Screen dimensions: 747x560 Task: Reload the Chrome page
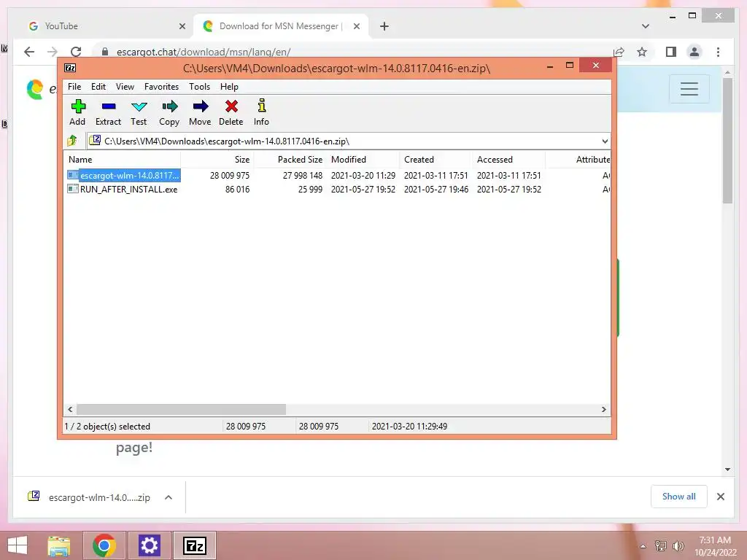click(76, 52)
